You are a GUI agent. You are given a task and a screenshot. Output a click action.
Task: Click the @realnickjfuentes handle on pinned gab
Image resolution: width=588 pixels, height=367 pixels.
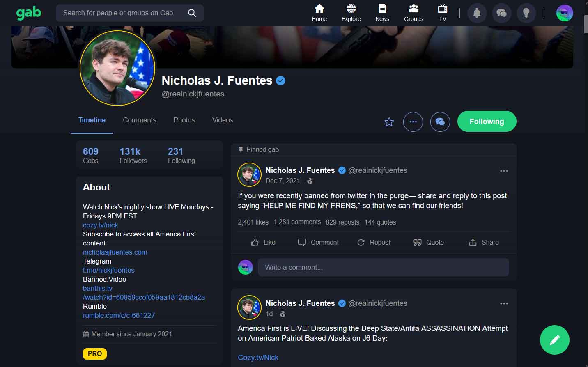(x=378, y=170)
